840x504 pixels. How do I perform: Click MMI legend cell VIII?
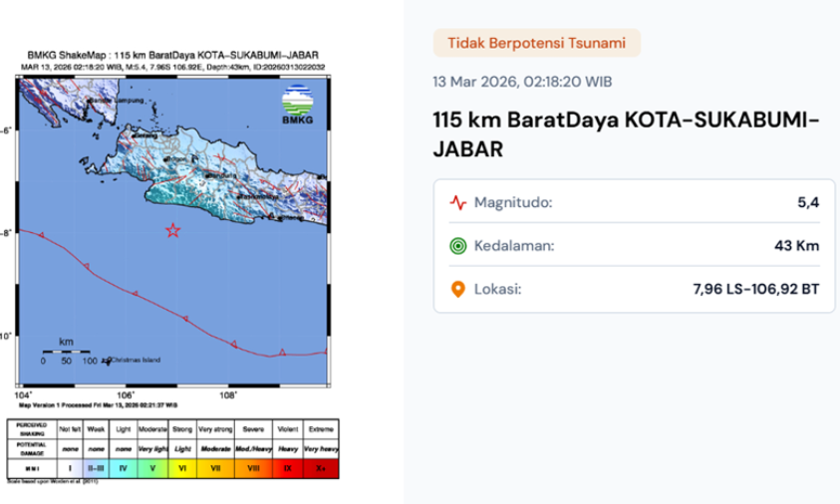pyautogui.click(x=253, y=468)
